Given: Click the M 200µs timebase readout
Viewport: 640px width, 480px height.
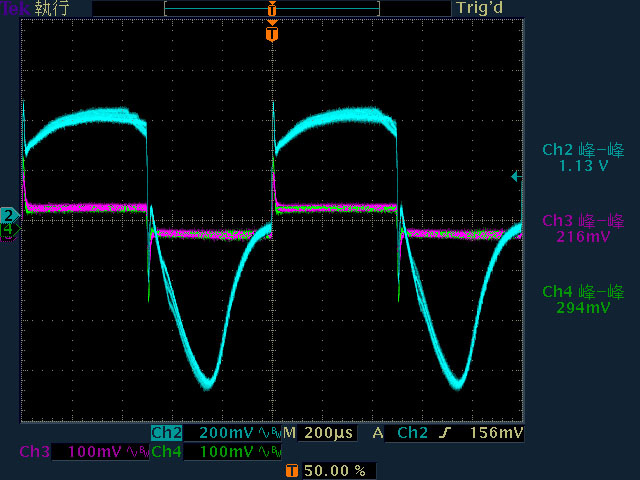Looking at the screenshot, I should [318, 433].
